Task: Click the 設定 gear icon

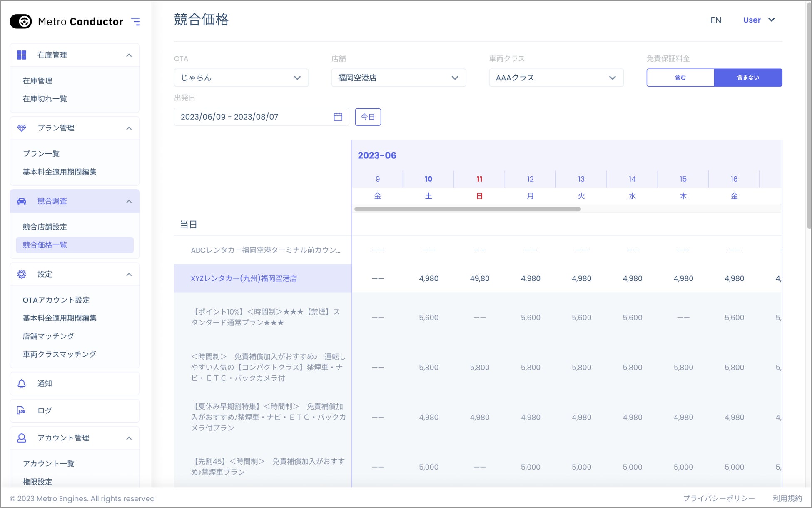Action: coord(22,274)
